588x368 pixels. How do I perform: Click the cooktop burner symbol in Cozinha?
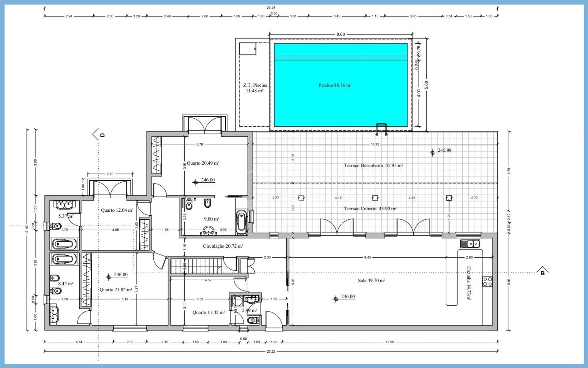488,281
